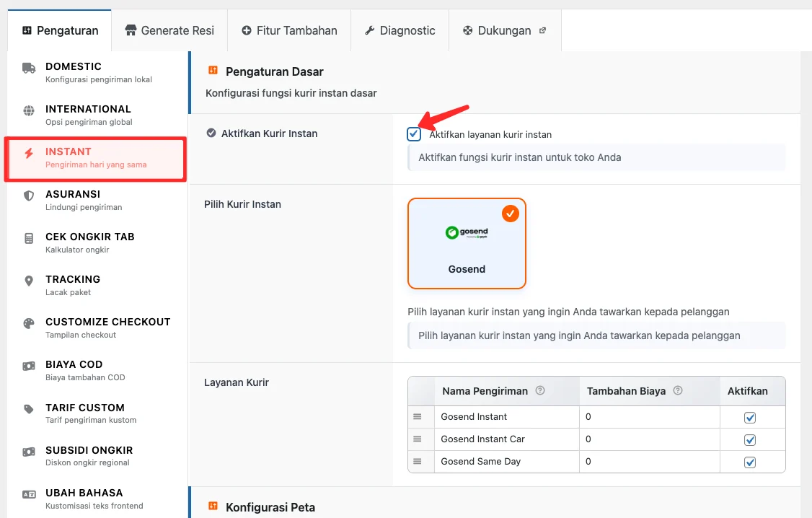The image size is (812, 518).
Task: Set Tambahan Biaya value for Gosend Instant
Action: tap(647, 417)
